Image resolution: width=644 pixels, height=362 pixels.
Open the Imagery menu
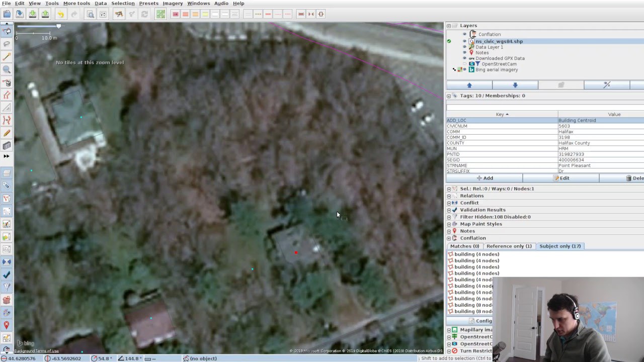coord(173,4)
